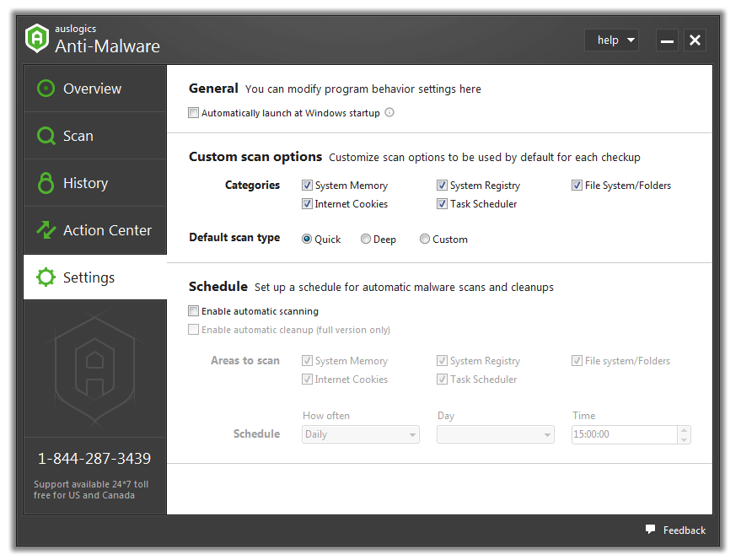Select the Deep default scan type

tap(365, 239)
